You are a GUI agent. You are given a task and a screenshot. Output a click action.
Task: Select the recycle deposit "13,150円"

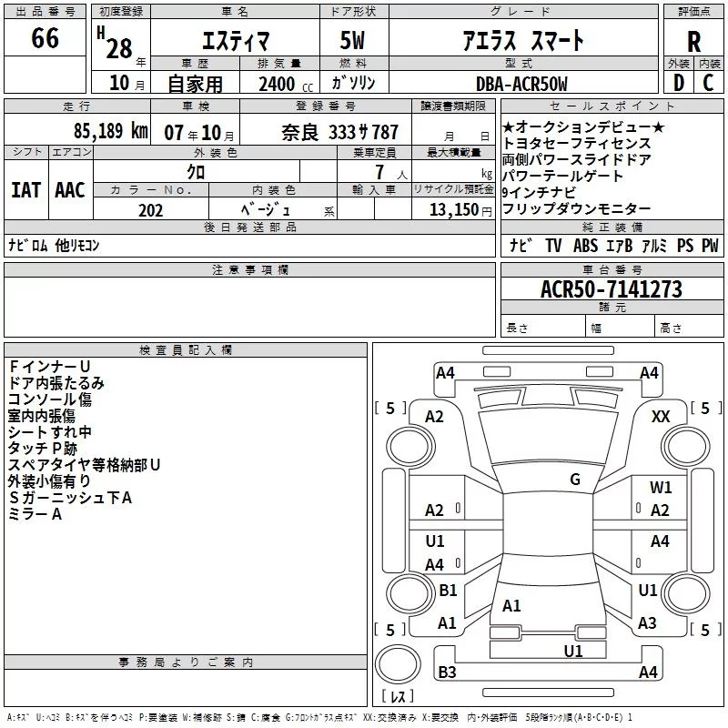460,210
